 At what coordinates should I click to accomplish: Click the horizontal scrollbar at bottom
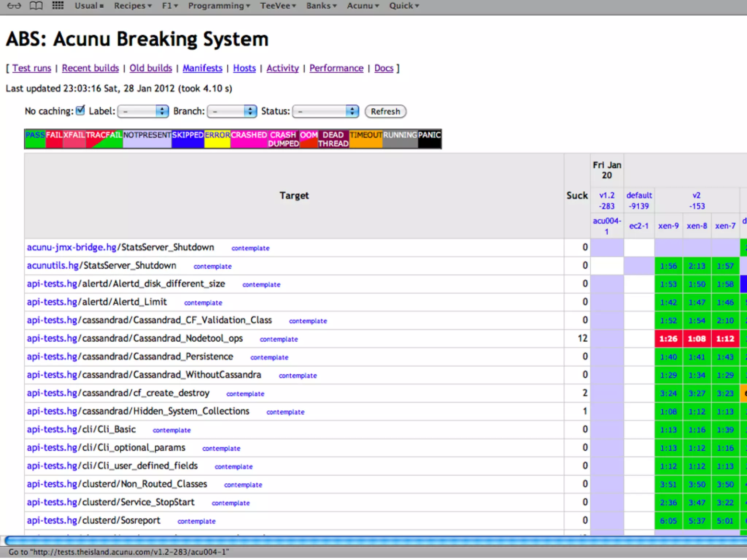coord(373,541)
